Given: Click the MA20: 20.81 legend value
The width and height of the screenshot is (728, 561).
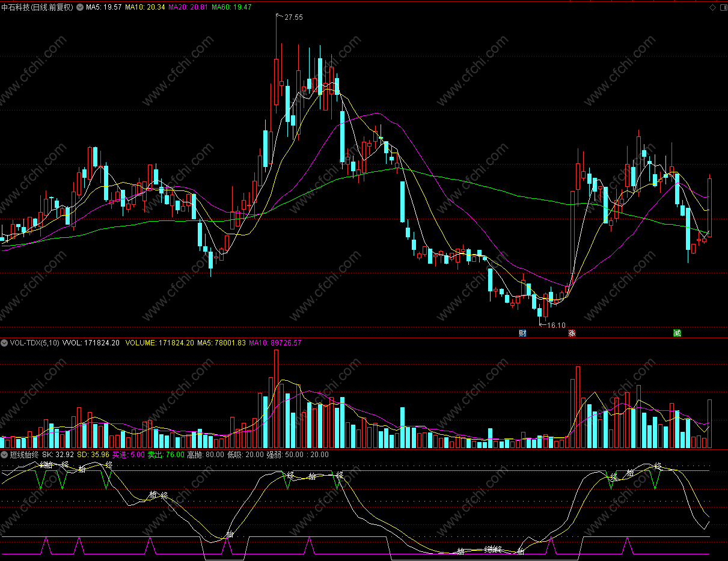Looking at the screenshot, I should [188, 7].
